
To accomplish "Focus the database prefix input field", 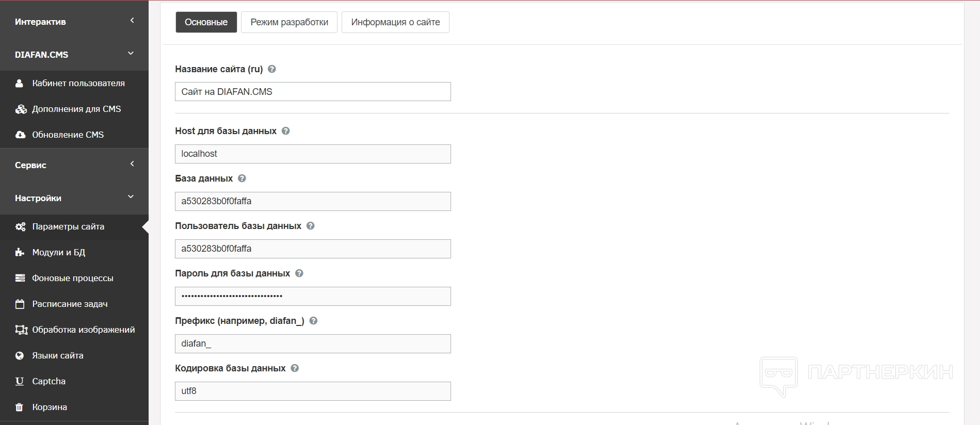I will click(x=313, y=344).
